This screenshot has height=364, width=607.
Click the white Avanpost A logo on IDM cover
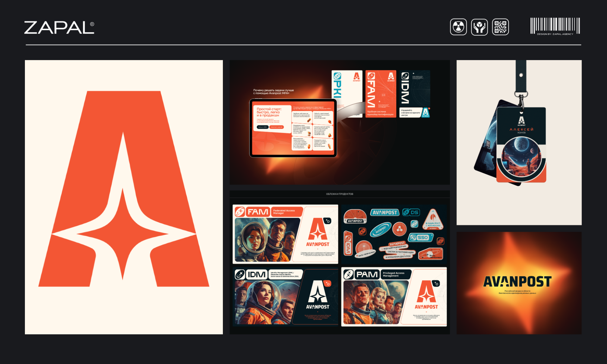coord(318,292)
